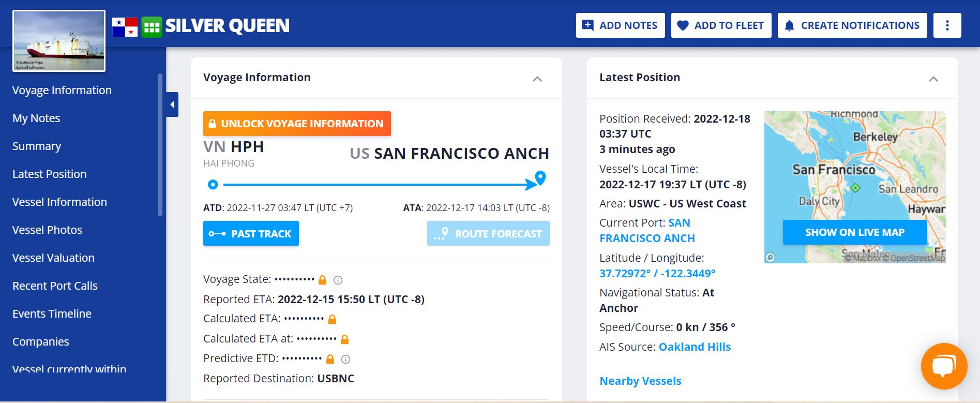This screenshot has width=980, height=403.
Task: Collapse the left sidebar with arrow tab
Action: pyautogui.click(x=172, y=105)
